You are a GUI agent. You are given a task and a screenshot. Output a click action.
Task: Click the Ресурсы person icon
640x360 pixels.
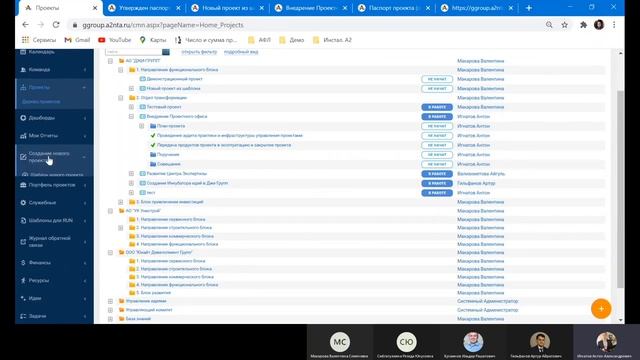pyautogui.click(x=23, y=280)
